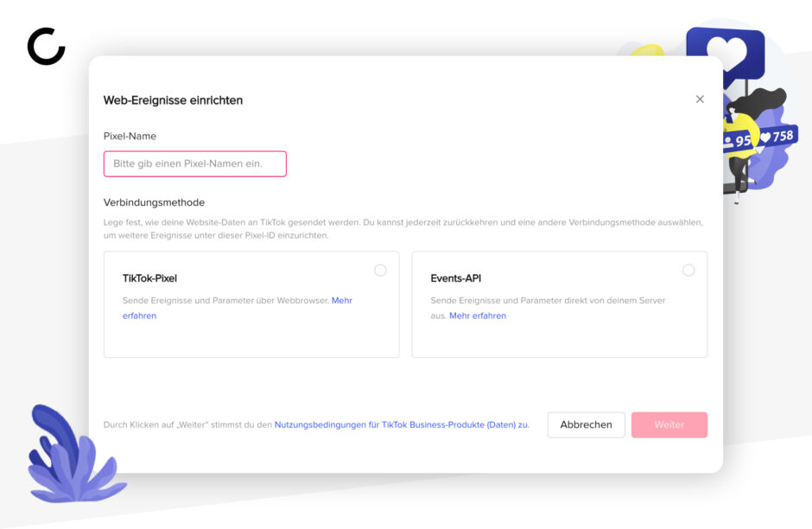
Task: Click the Pixel-Name field label
Action: point(130,137)
